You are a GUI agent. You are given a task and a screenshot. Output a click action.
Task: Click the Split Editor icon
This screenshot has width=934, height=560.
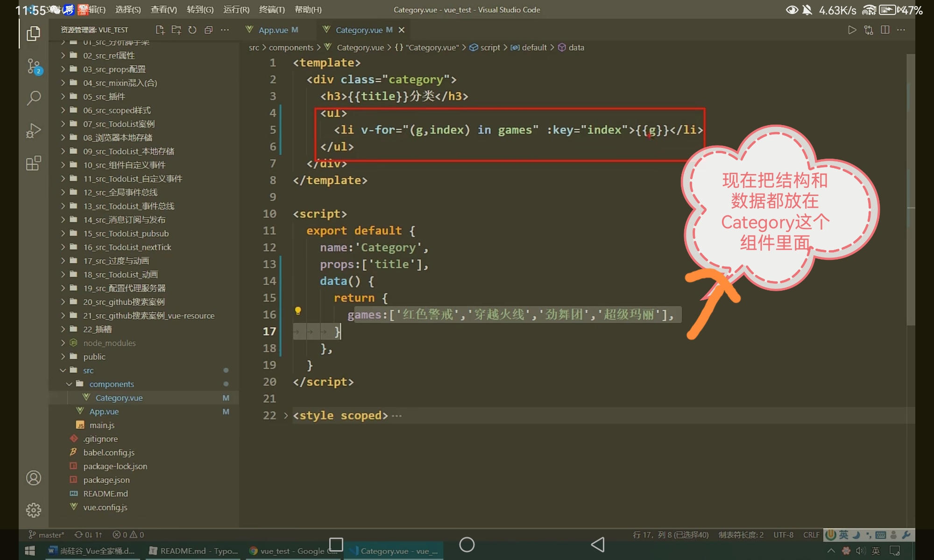coord(885,30)
